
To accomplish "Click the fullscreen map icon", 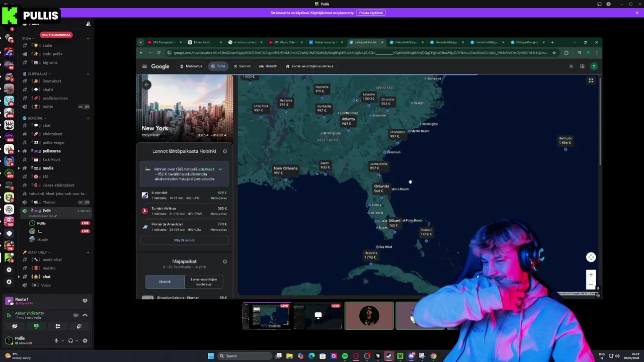I will [591, 80].
